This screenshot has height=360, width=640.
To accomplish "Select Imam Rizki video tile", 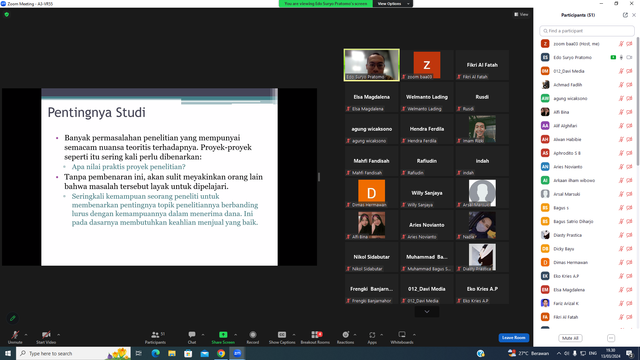I will (x=482, y=129).
